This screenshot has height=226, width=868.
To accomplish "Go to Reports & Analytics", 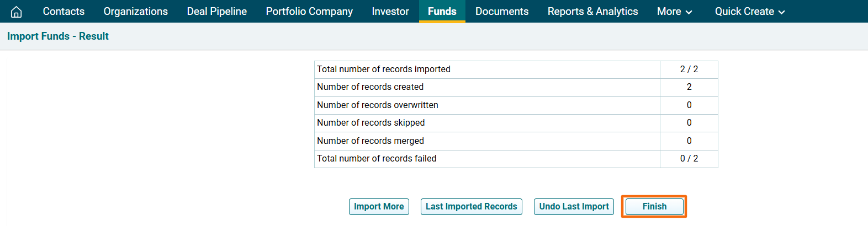I will (x=592, y=12).
